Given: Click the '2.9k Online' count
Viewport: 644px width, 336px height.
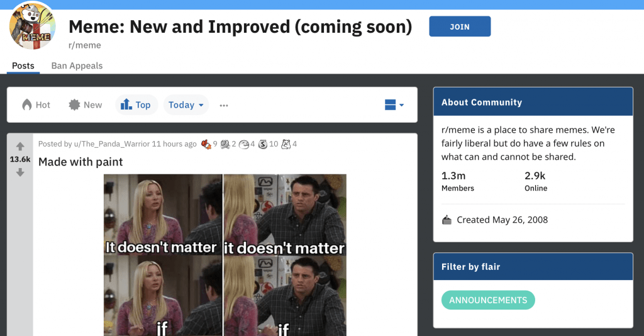Looking at the screenshot, I should tap(536, 181).
